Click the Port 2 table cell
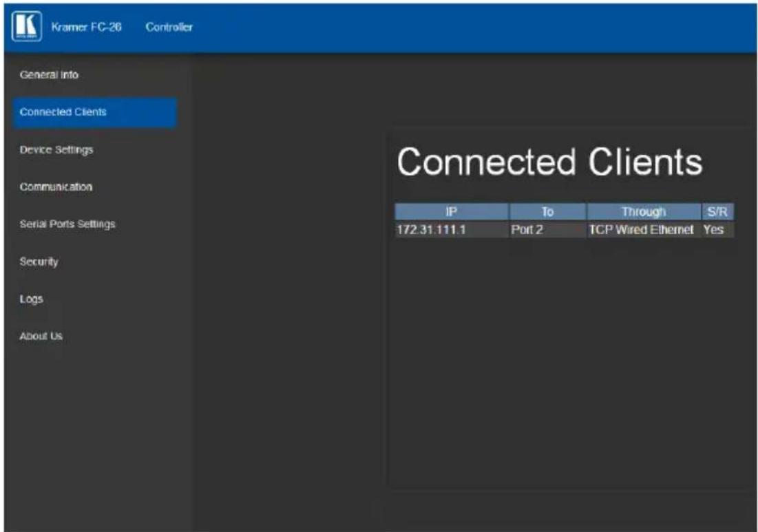 point(548,229)
